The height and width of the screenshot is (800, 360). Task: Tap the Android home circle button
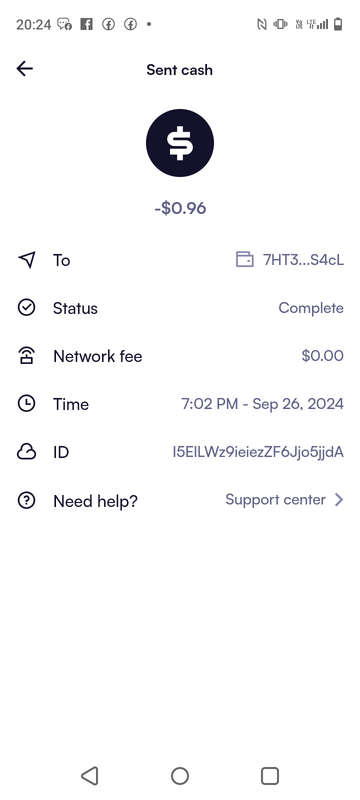[x=180, y=776]
